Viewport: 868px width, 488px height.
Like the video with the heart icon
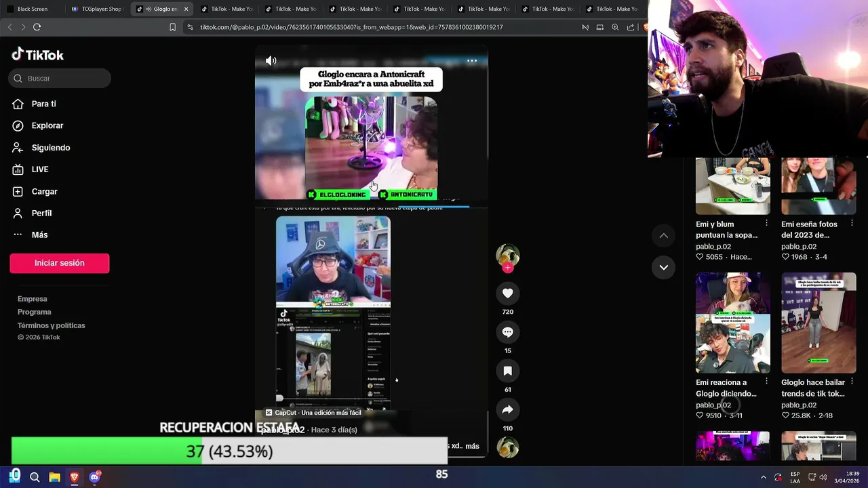507,293
